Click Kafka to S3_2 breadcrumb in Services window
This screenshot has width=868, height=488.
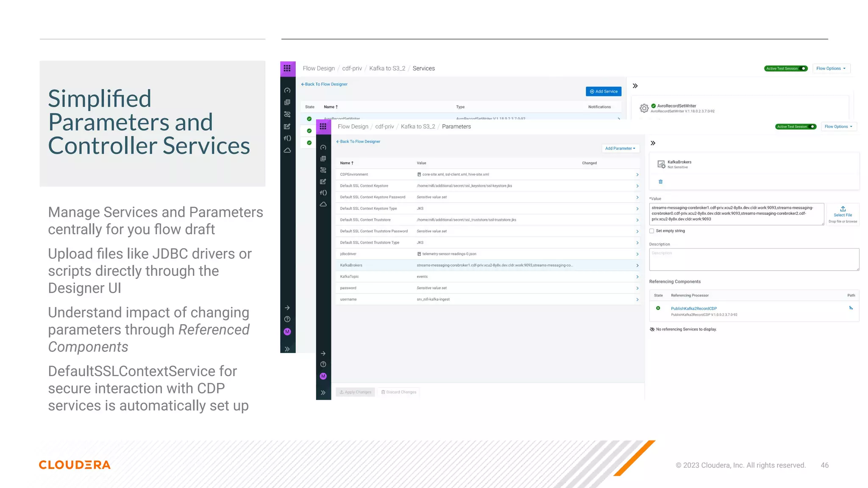click(x=387, y=69)
